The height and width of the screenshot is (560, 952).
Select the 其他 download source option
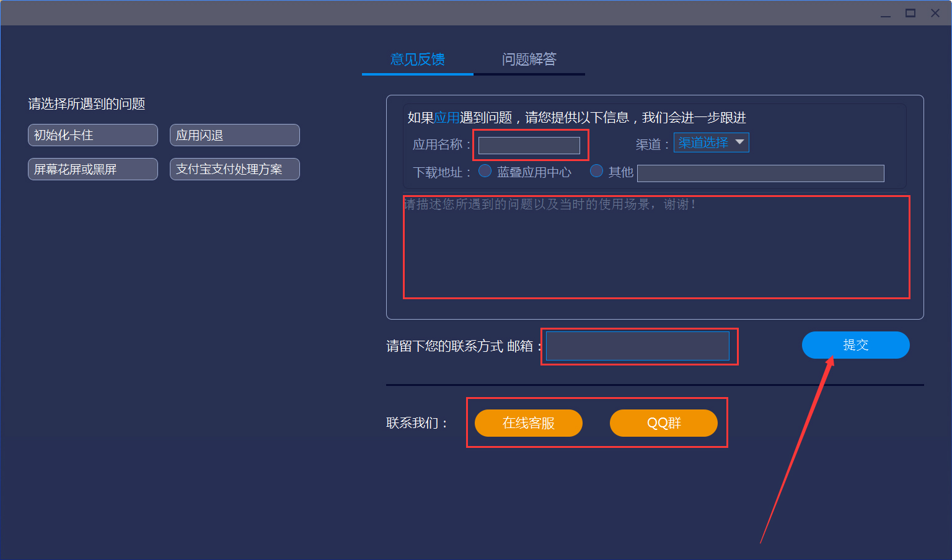tap(596, 171)
